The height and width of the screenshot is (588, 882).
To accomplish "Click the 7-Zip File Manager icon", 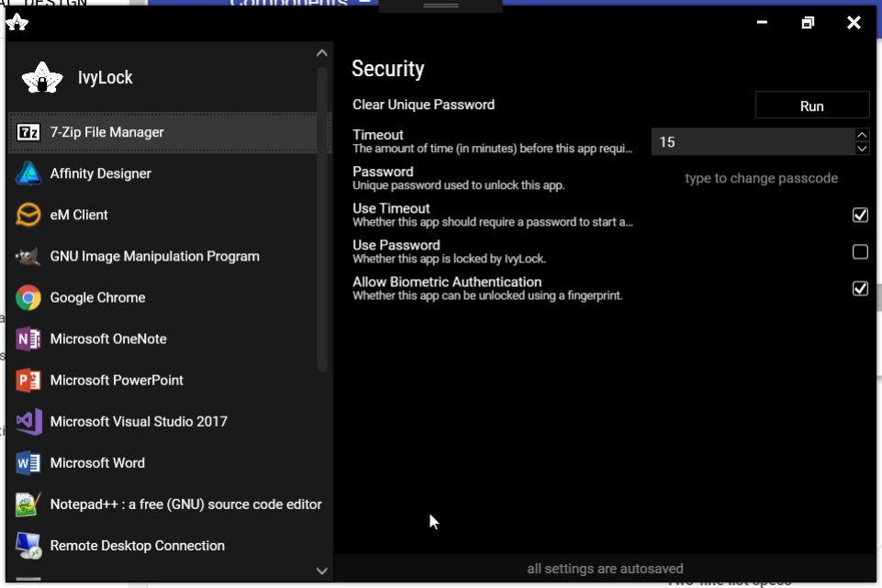I will [28, 133].
